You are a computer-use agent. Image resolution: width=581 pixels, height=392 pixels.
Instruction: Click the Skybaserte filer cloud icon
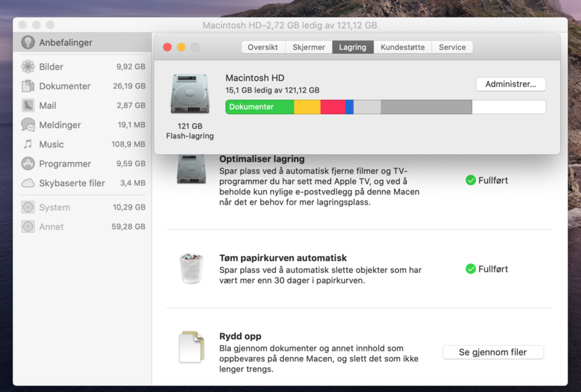coord(28,183)
